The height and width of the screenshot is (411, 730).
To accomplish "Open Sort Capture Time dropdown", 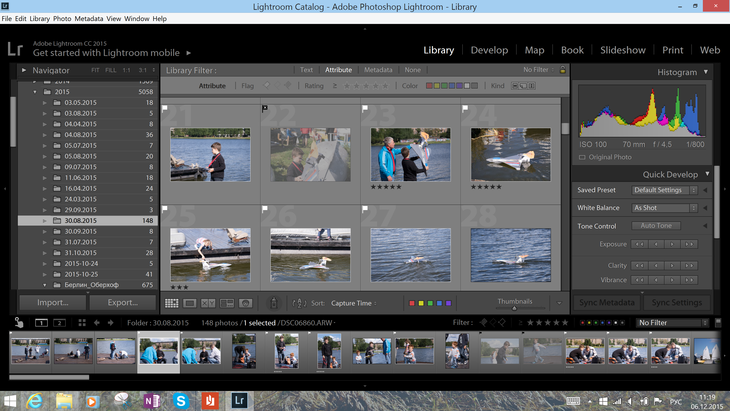I will point(353,303).
